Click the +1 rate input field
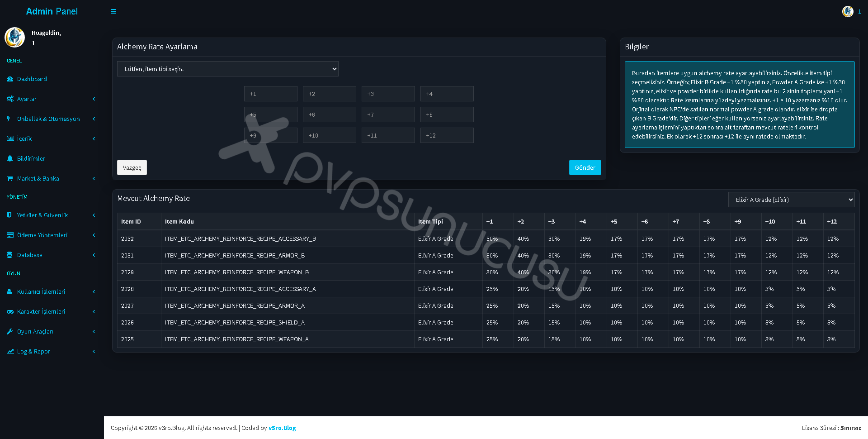868x439 pixels. pos(271,94)
